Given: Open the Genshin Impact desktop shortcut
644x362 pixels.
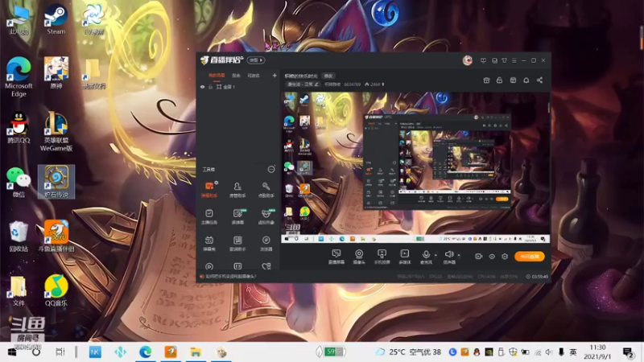Looking at the screenshot, I should pos(56,73).
